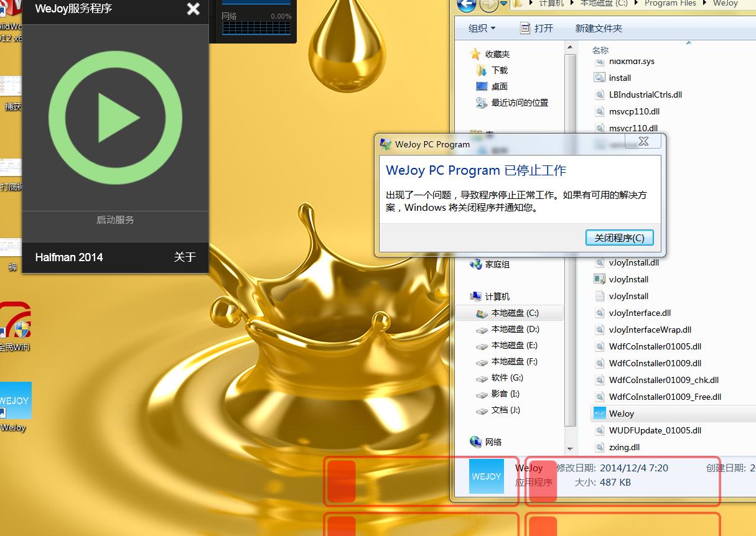
Task: Select WdfCoInstaller01005.dll in the file list
Action: [x=648, y=346]
